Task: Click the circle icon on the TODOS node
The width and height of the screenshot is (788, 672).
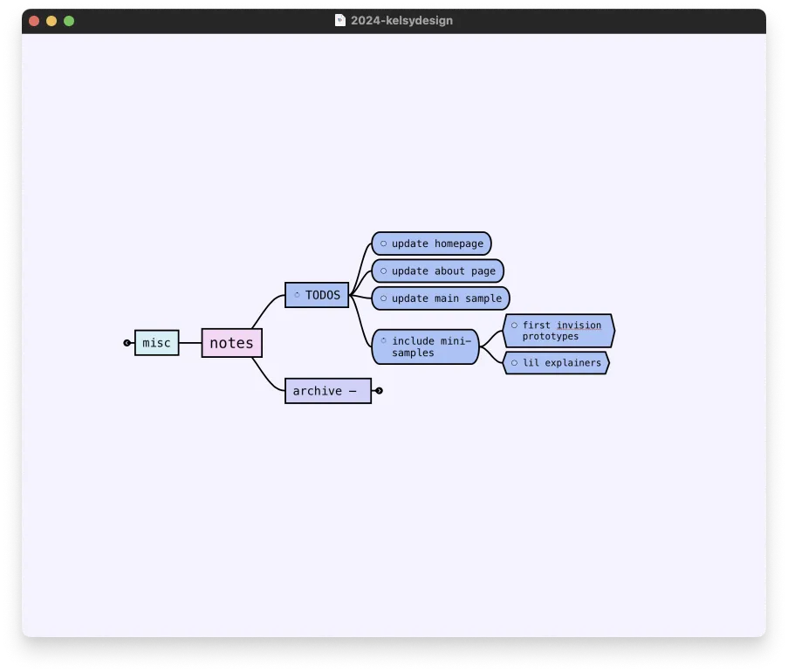Action: coord(298,294)
